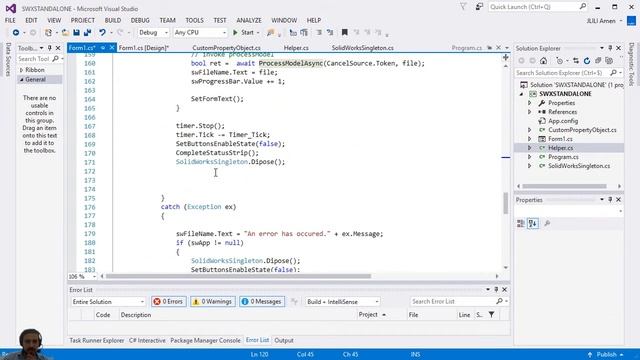Pin the Solution Explorer panel

tap(610, 48)
